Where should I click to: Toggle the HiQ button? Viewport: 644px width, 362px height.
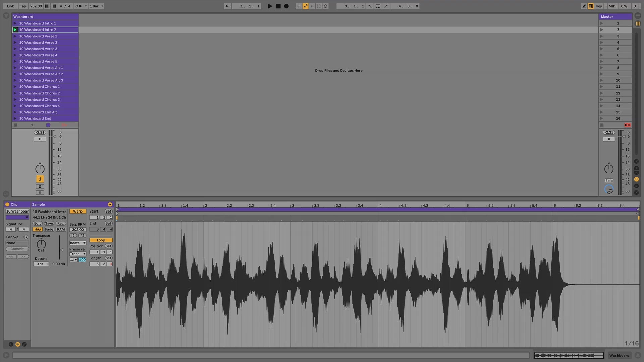pos(37,229)
